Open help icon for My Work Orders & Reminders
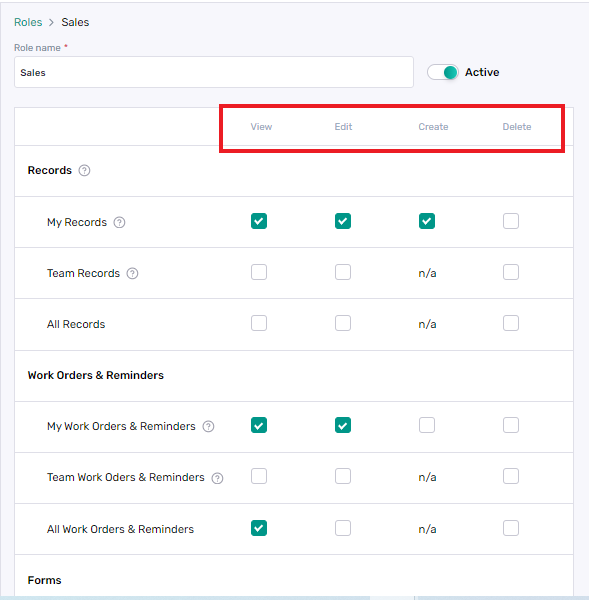The height and width of the screenshot is (600, 589). [208, 426]
